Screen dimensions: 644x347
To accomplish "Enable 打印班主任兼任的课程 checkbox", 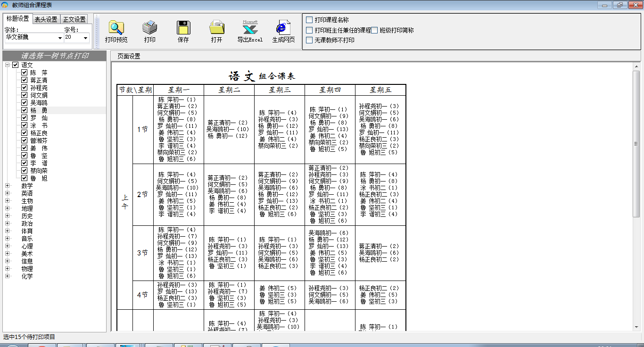I will [309, 30].
